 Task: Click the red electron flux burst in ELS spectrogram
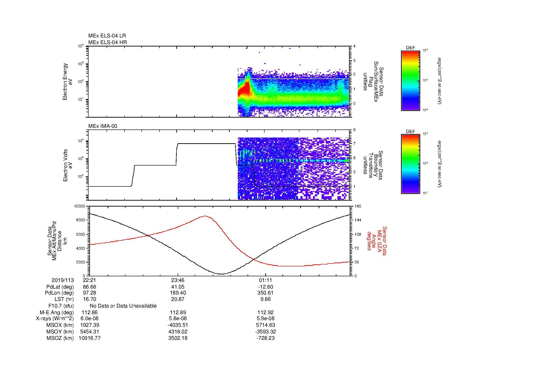point(244,90)
